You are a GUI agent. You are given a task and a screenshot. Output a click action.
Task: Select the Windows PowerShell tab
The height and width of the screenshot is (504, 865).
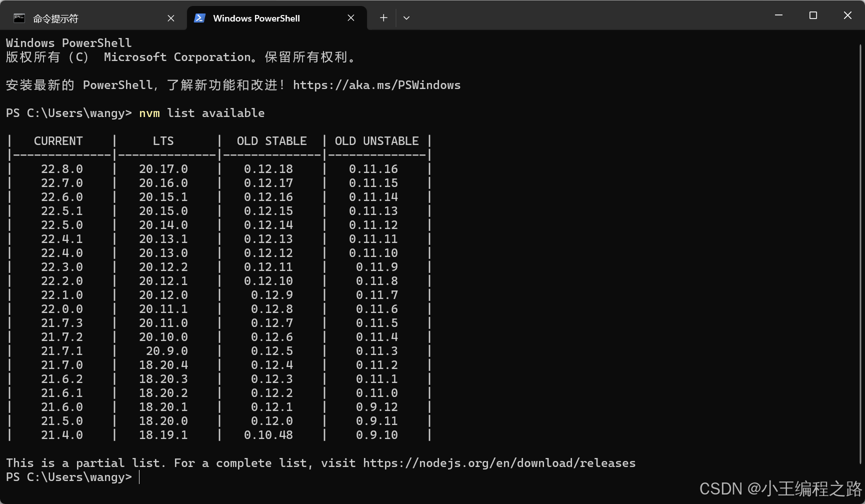pos(277,18)
